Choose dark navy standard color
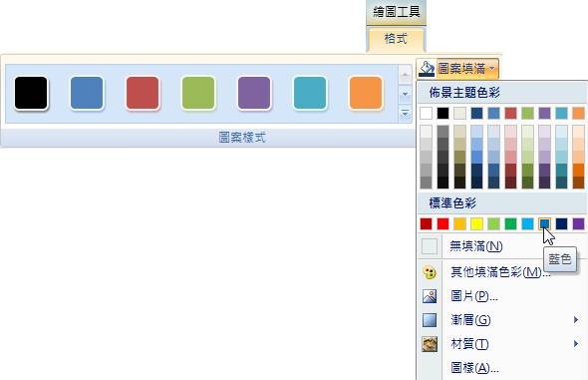Viewport: 588px width, 380px height. pyautogui.click(x=561, y=224)
